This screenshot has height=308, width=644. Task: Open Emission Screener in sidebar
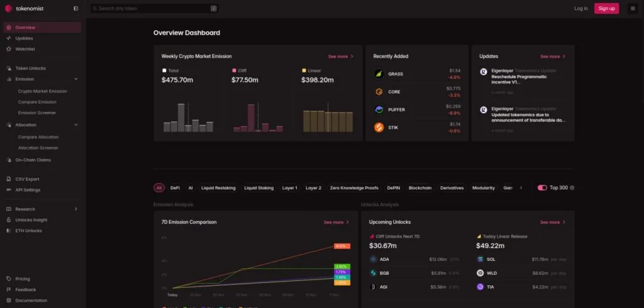pyautogui.click(x=37, y=113)
